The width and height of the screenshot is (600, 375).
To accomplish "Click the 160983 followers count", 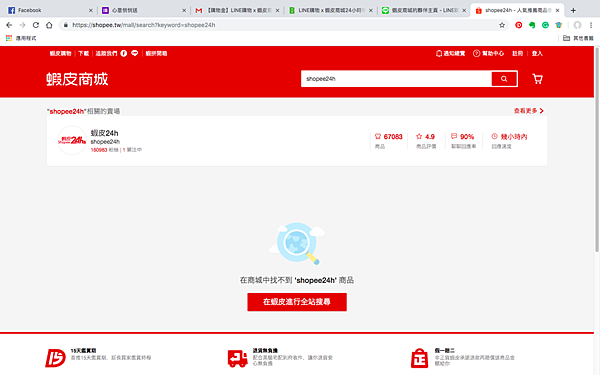I will [x=99, y=150].
